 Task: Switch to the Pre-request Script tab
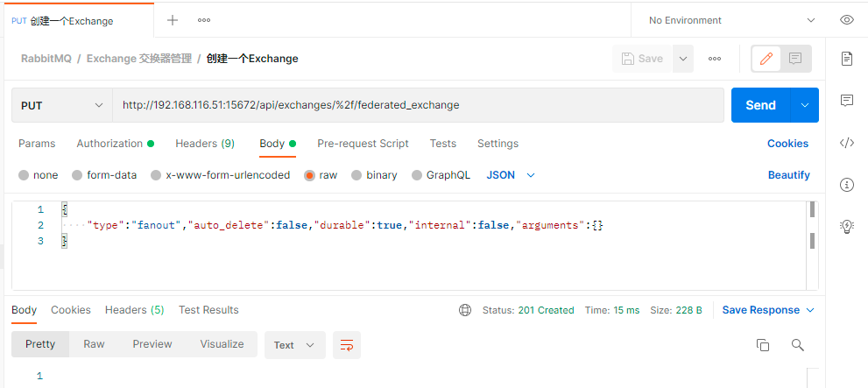363,144
